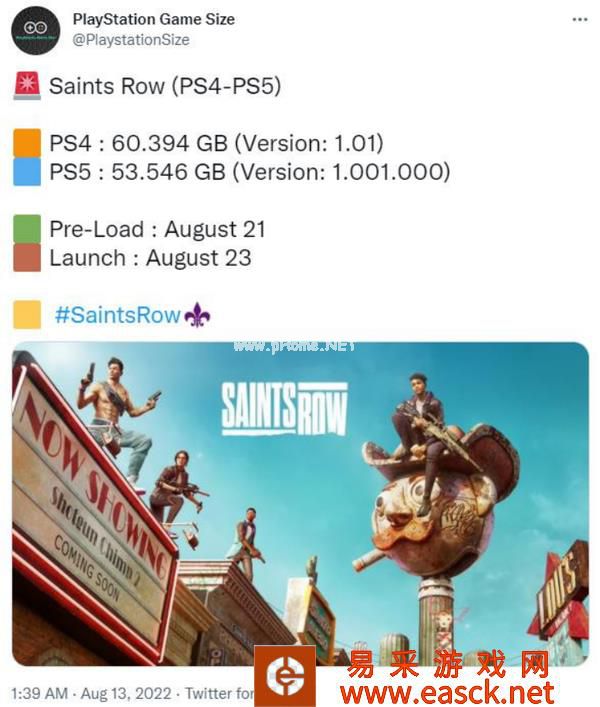Click the PlayStation Game Size display name
This screenshot has width=600, height=707.
[x=154, y=19]
